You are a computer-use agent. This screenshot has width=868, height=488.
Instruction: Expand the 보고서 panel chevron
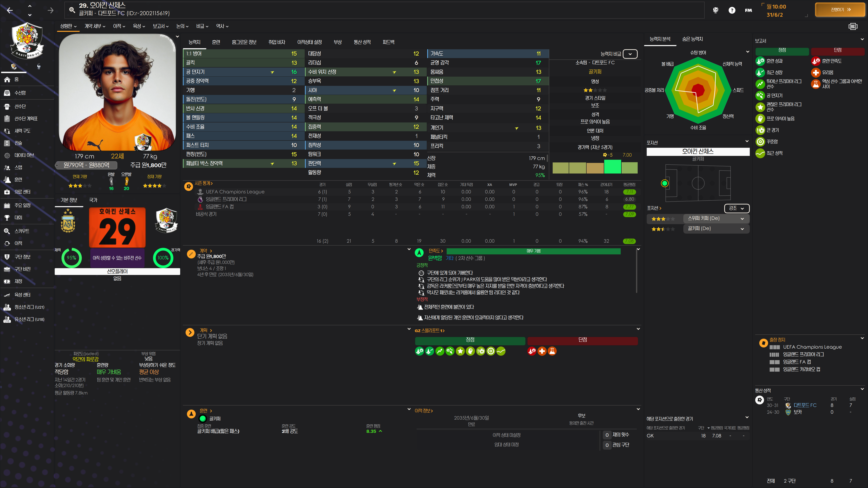pyautogui.click(x=862, y=39)
